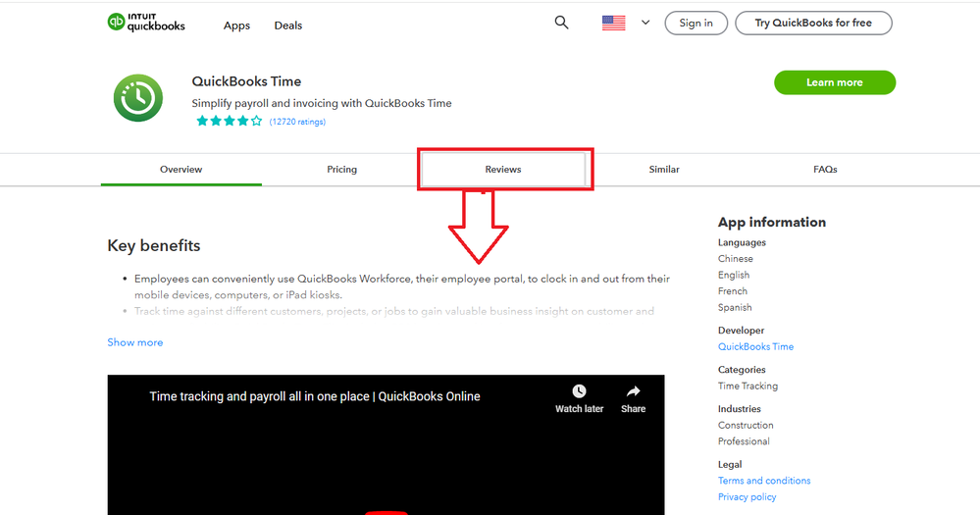This screenshot has height=515, width=980.
Task: Open the QuickBooks Time developer link
Action: coord(755,347)
